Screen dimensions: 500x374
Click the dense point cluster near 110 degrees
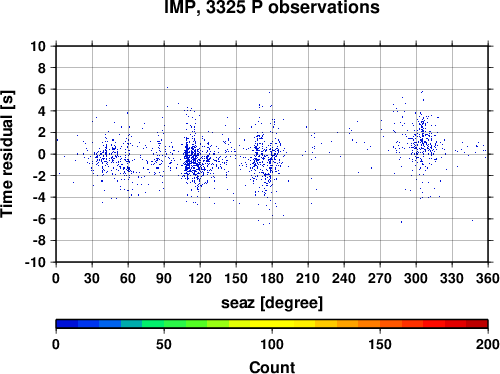point(188,157)
